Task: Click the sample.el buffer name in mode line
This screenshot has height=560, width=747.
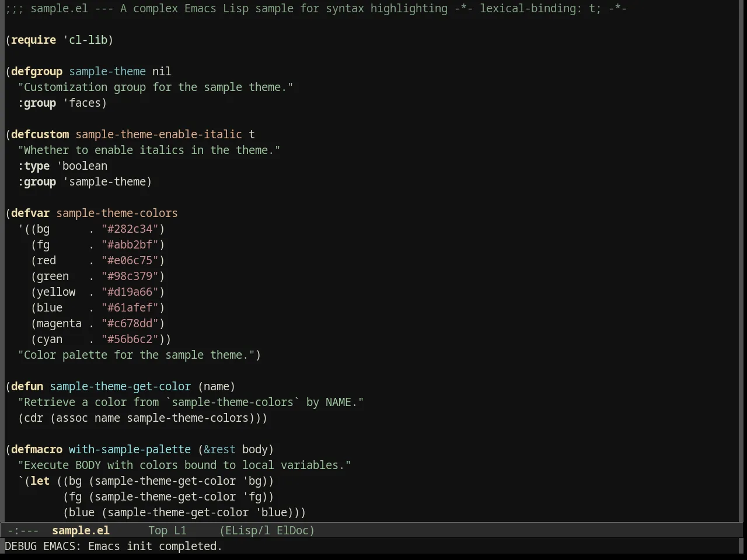Action: point(81,530)
